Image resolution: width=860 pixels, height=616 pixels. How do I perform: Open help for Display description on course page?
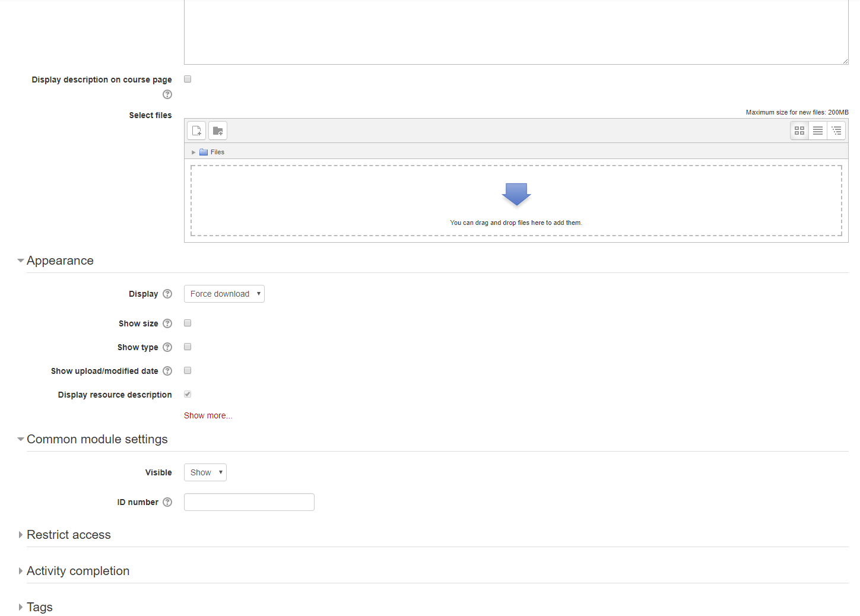(167, 94)
